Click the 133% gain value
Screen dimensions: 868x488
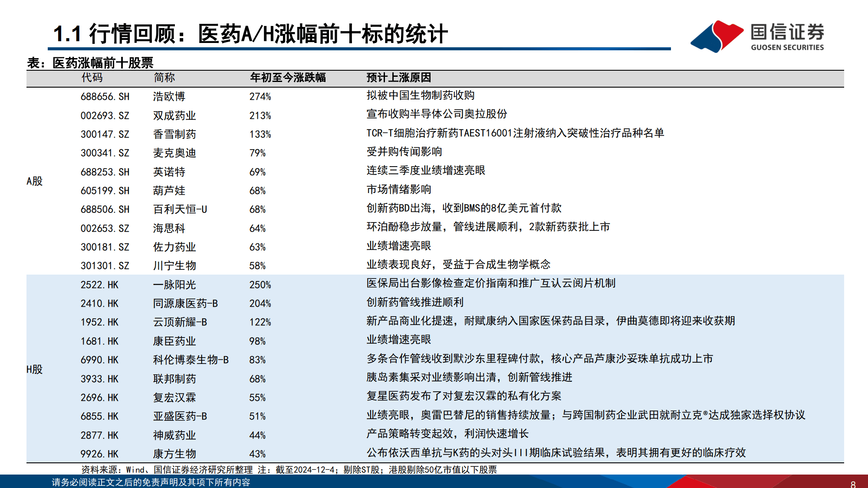pos(260,134)
